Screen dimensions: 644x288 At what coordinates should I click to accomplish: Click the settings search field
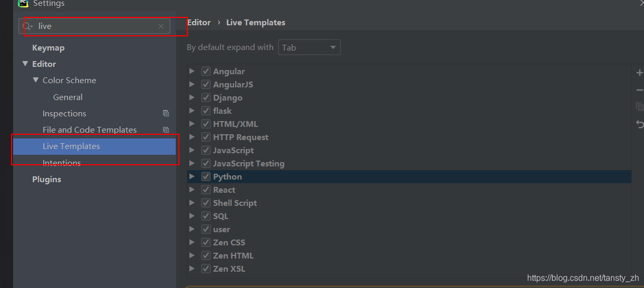[95, 26]
